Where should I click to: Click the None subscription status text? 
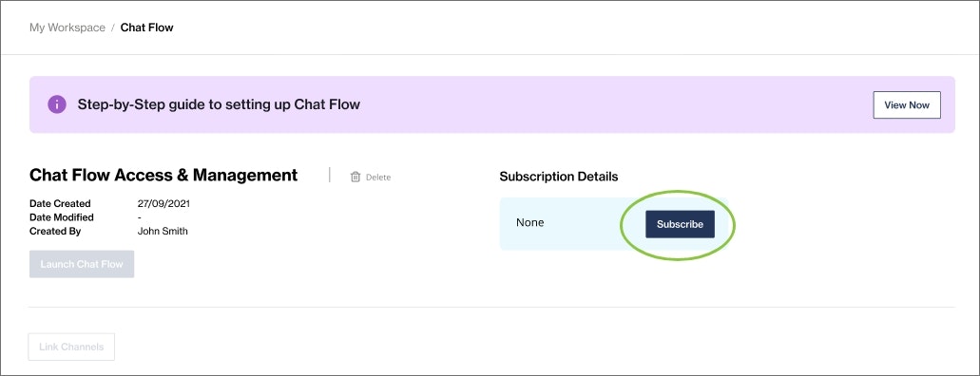[530, 222]
